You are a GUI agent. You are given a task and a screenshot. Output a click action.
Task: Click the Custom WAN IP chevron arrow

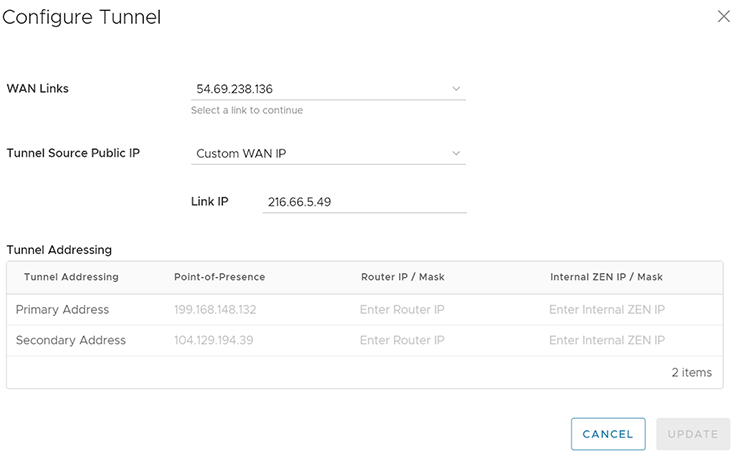pos(456,153)
